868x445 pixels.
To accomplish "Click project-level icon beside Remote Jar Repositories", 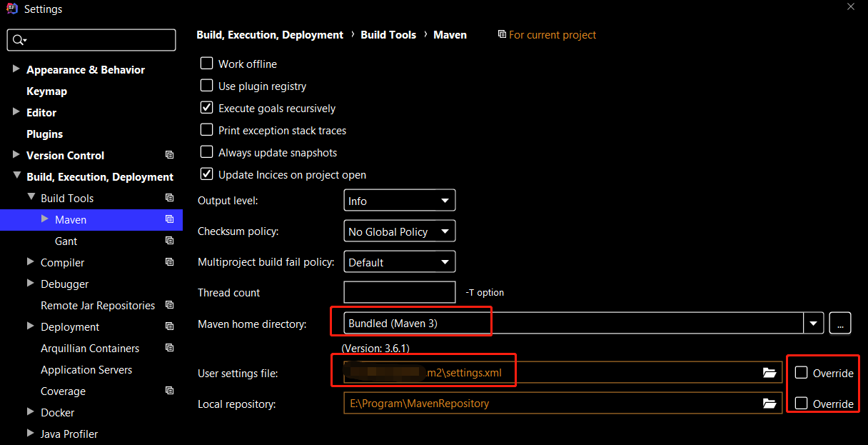I will point(169,305).
